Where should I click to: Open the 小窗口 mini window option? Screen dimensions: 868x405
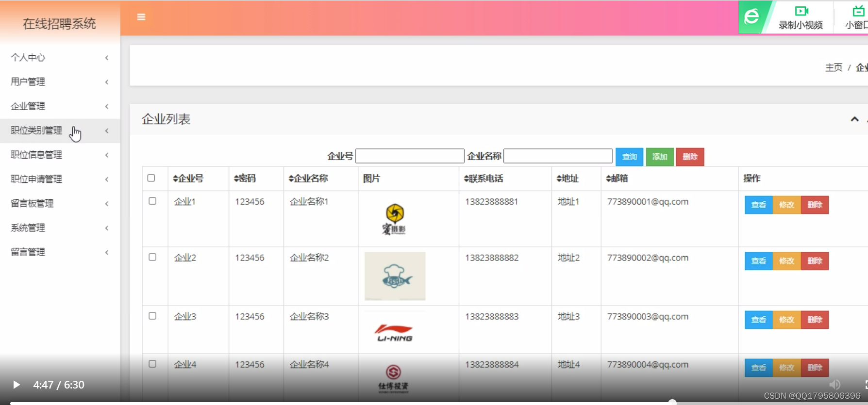tap(856, 17)
